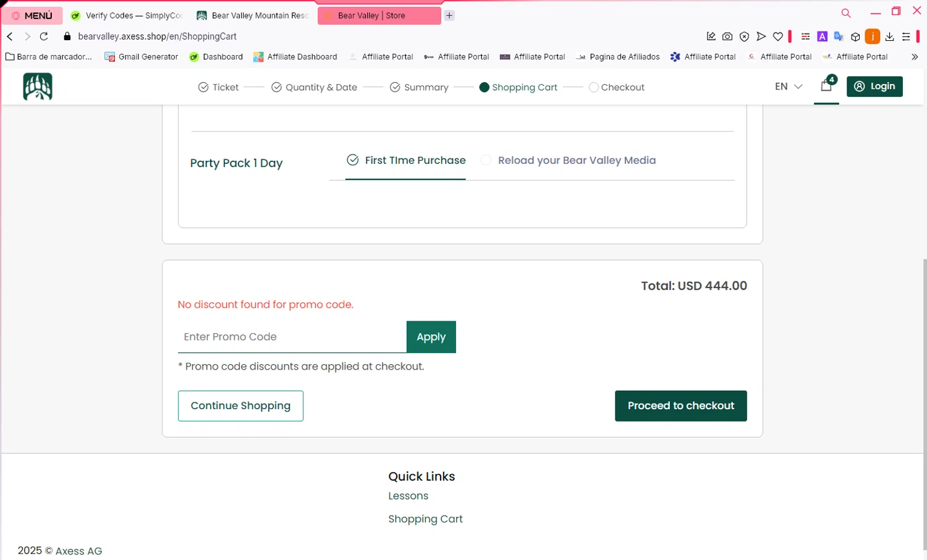The width and height of the screenshot is (927, 560).
Task: Click Proceed to checkout button
Action: 681,405
